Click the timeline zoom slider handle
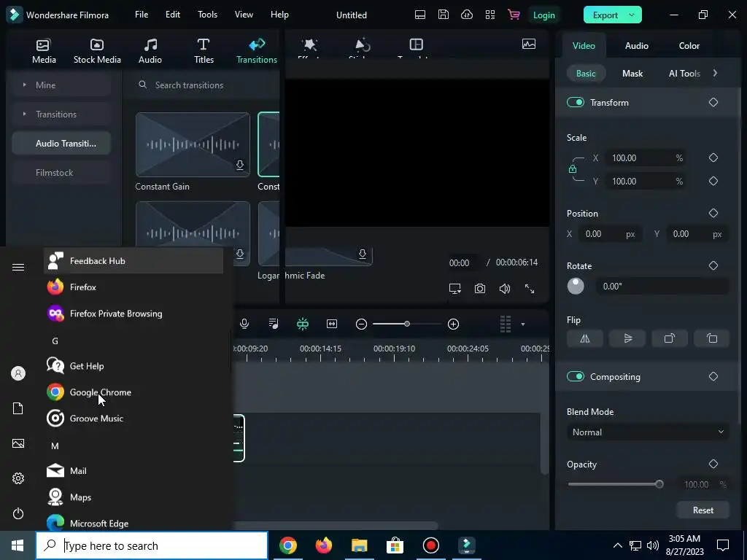747x560 pixels. [x=407, y=324]
